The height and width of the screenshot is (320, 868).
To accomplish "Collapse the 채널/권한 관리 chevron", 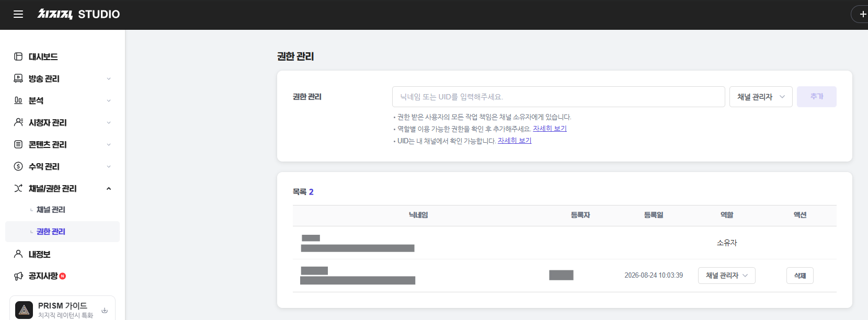I will coord(109,188).
